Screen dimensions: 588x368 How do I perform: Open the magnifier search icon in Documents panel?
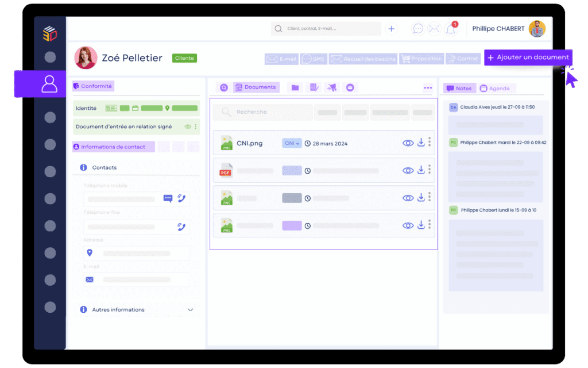(x=224, y=87)
